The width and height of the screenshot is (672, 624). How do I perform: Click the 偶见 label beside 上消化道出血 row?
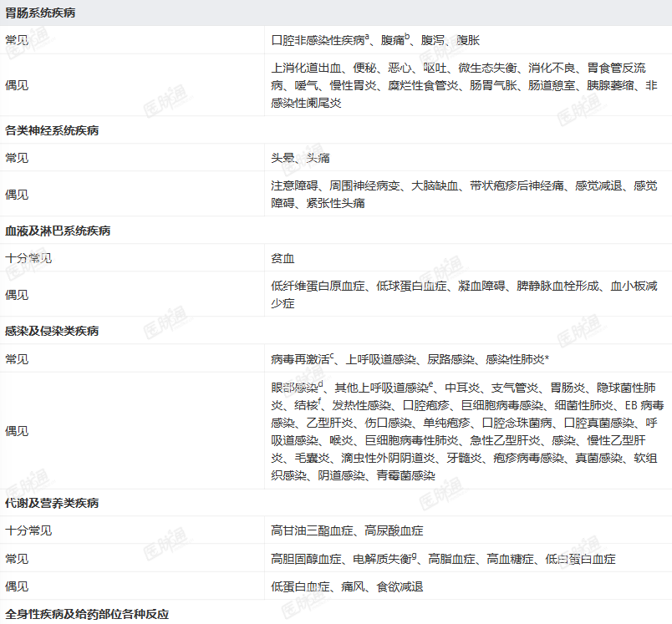[17, 85]
